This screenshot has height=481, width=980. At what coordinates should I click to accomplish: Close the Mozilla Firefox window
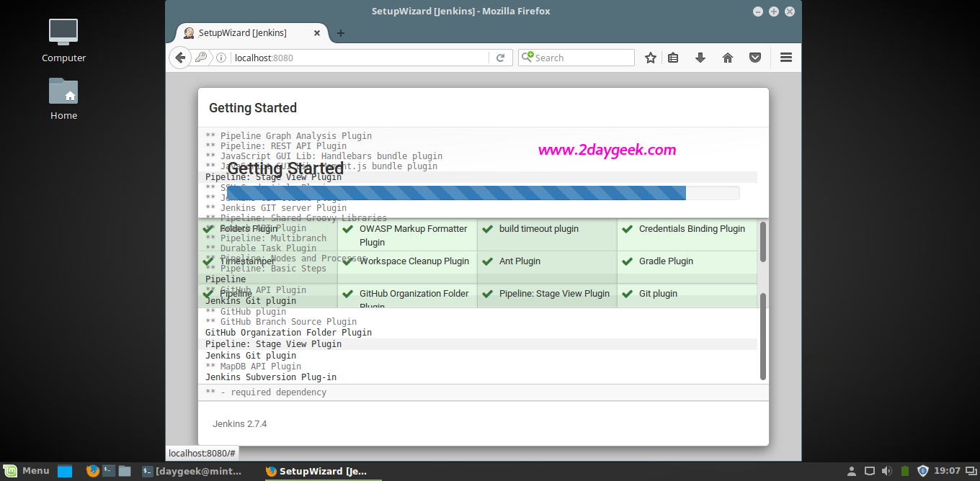tap(790, 12)
